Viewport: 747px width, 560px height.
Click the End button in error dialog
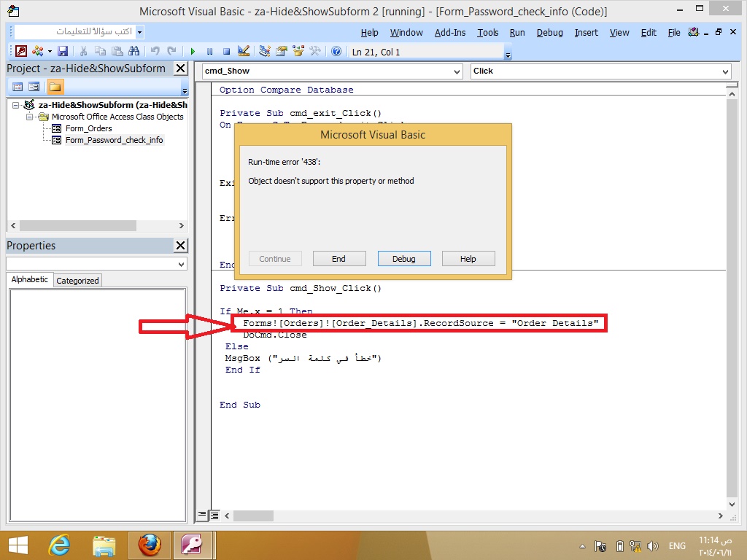[x=338, y=259]
